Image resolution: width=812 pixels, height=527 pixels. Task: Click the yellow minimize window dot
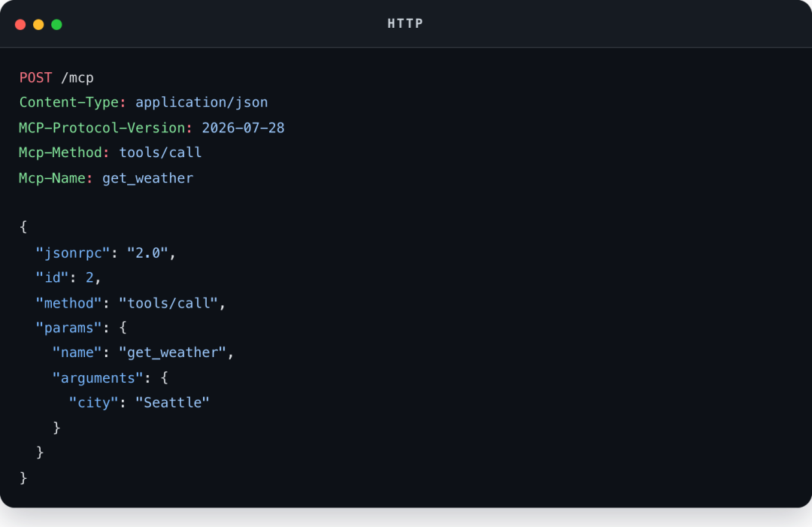click(38, 24)
